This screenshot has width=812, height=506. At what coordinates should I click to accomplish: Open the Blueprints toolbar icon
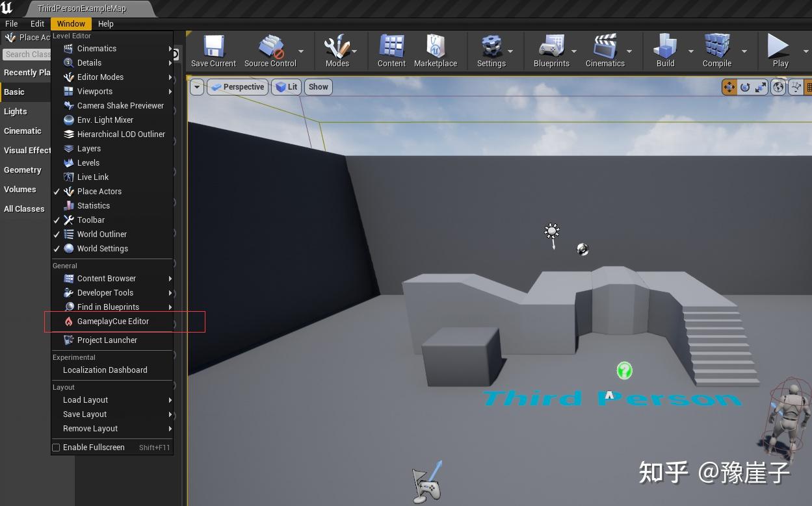pos(551,51)
